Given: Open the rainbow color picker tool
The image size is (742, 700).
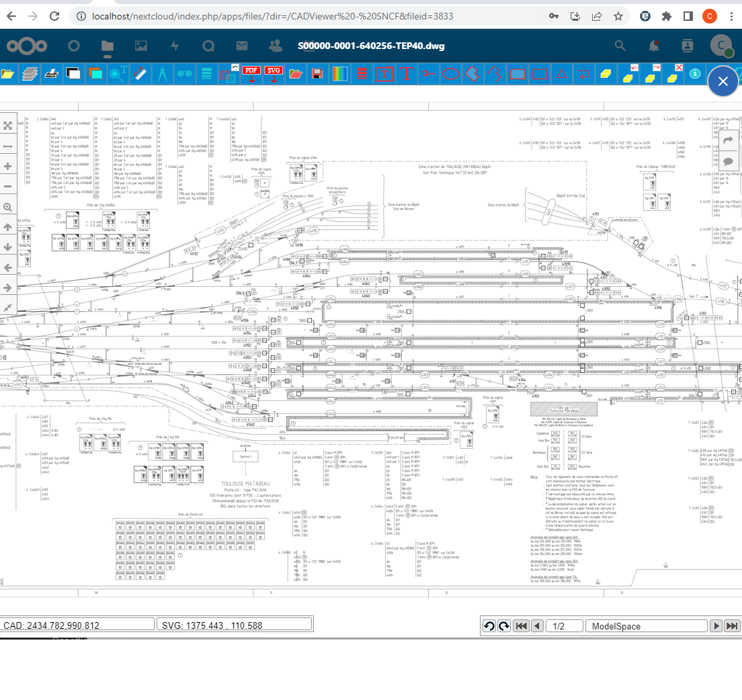Looking at the screenshot, I should click(340, 75).
